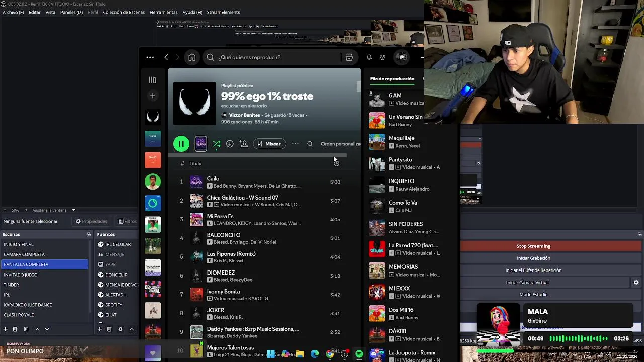
Task: Pause the playlist with the green button
Action: coord(181,144)
